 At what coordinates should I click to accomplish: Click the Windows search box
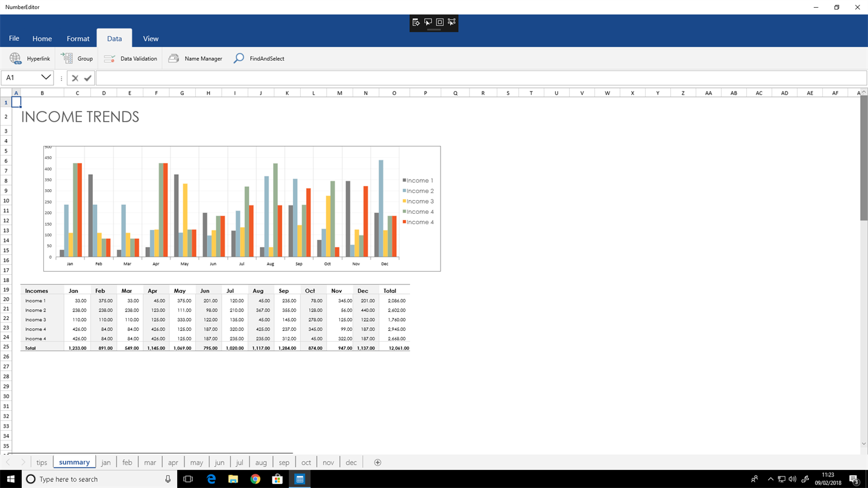tap(99, 479)
